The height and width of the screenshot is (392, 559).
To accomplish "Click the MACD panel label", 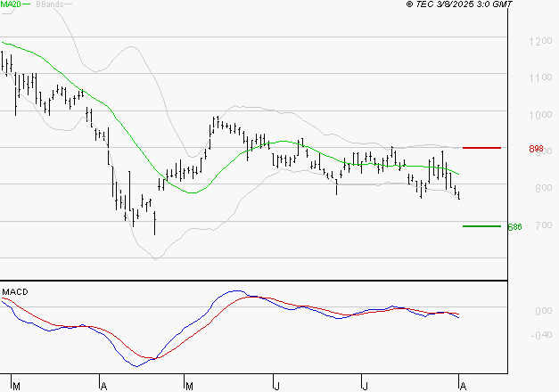I will click(15, 292).
